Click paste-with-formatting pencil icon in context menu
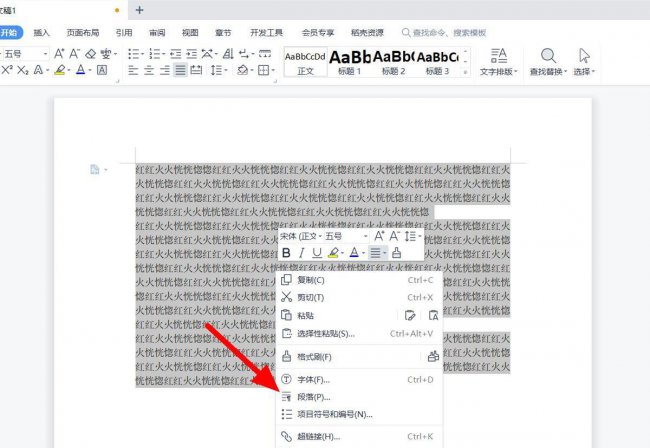This screenshot has height=448, width=650. click(410, 315)
